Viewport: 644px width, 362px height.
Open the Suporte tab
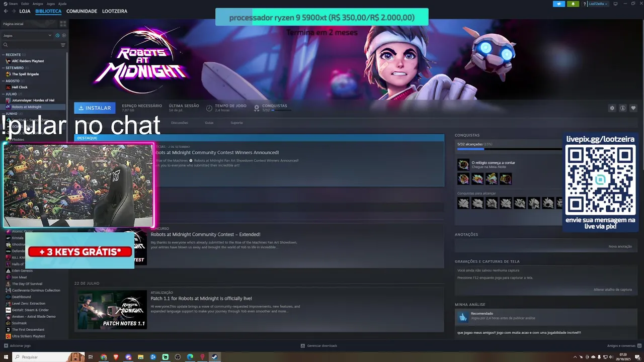tap(236, 123)
